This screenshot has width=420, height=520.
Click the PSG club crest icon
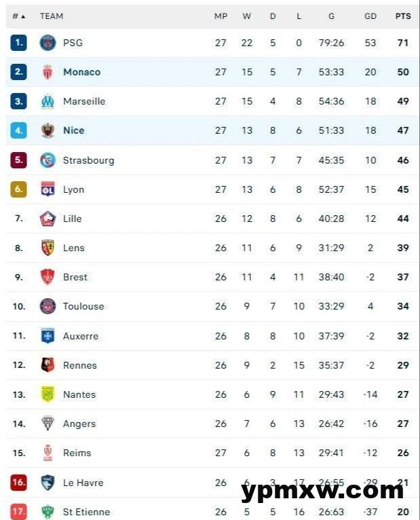47,43
